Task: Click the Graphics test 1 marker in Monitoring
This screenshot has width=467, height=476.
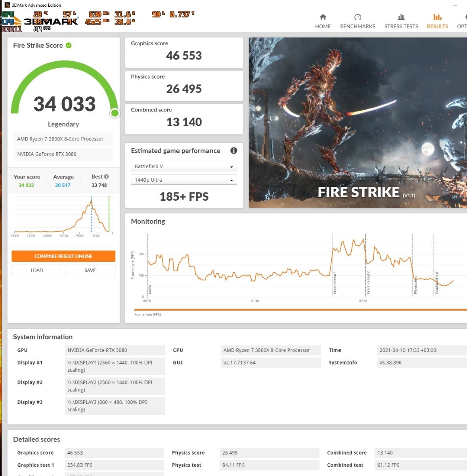Action: coord(334,282)
